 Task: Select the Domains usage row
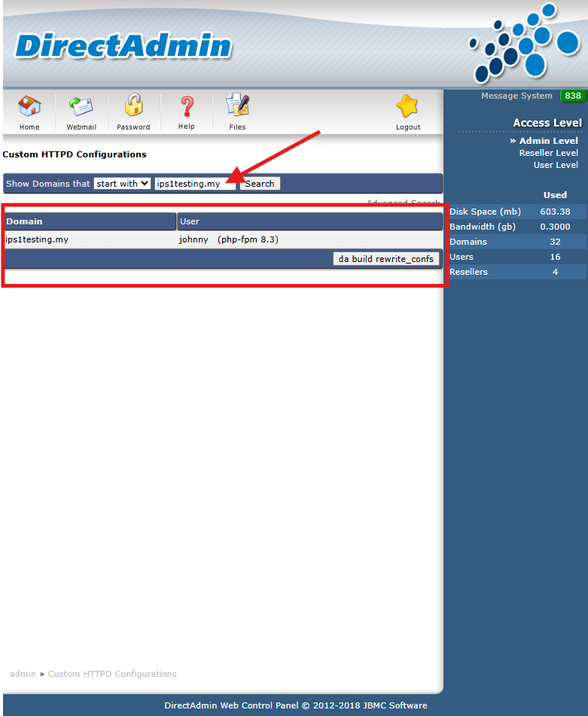516,242
